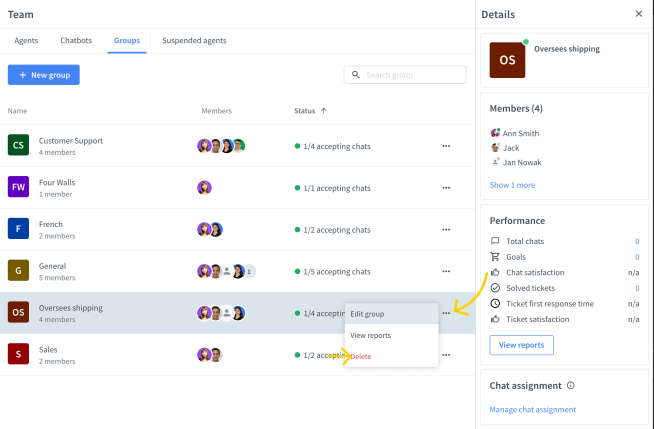Open the Four Walls row more options

[446, 188]
